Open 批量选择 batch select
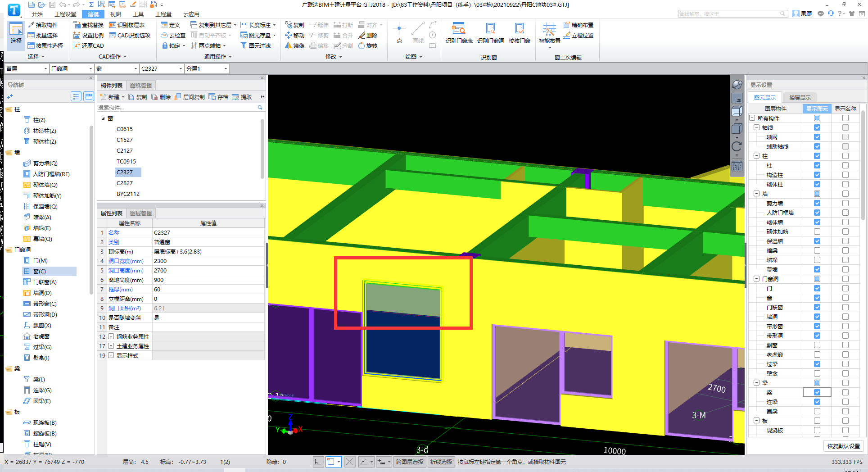The image size is (868, 472). pyautogui.click(x=43, y=35)
